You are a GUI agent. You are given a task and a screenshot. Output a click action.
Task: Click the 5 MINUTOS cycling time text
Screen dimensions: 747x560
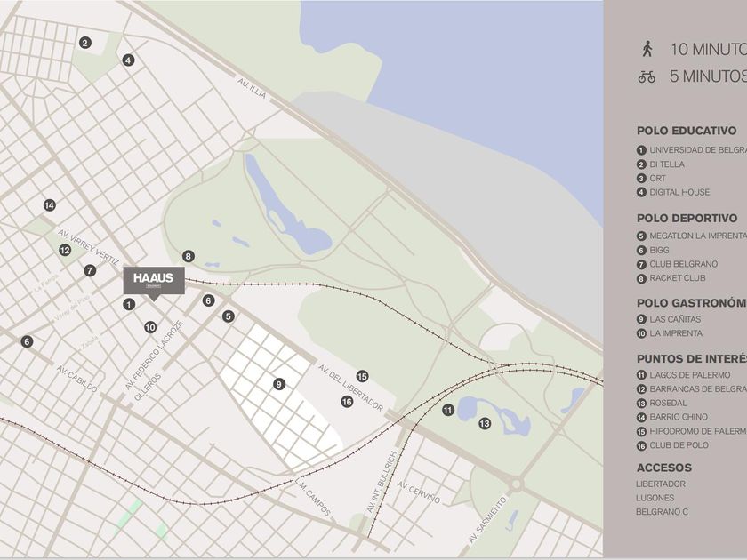pyautogui.click(x=708, y=76)
